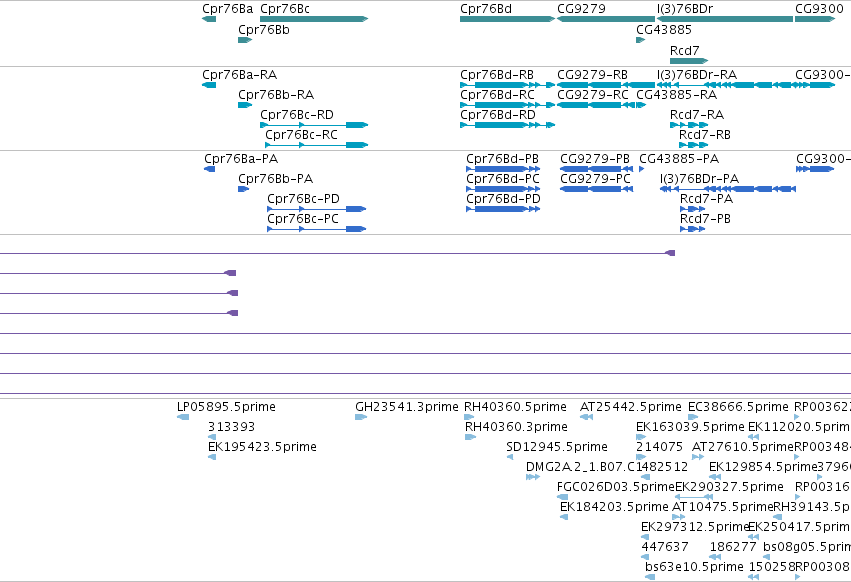The image size is (851, 582).
Task: Click EST label EK129854.5prime
Action: (763, 467)
